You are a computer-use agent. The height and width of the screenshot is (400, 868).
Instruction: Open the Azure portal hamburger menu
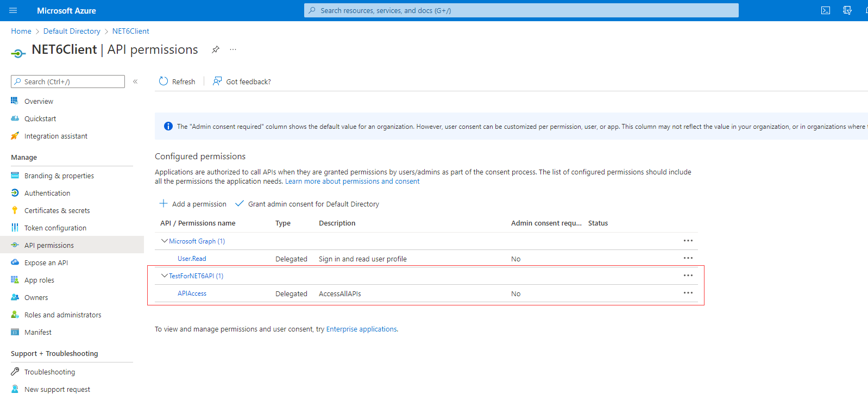pyautogui.click(x=13, y=10)
